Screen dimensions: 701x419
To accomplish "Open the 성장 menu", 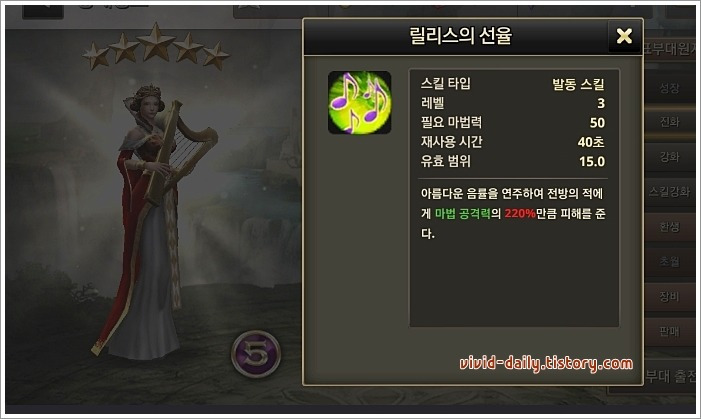I will coord(669,88).
